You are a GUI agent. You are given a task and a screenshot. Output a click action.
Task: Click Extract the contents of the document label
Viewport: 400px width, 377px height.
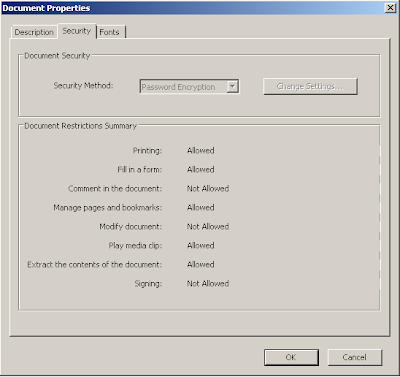click(95, 265)
